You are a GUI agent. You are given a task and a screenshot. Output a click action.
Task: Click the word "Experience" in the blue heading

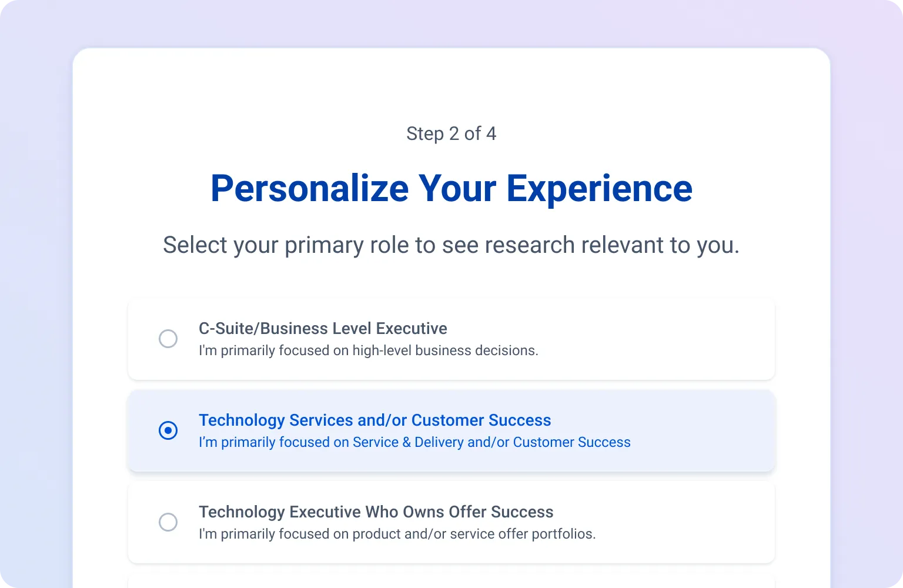[x=599, y=188]
